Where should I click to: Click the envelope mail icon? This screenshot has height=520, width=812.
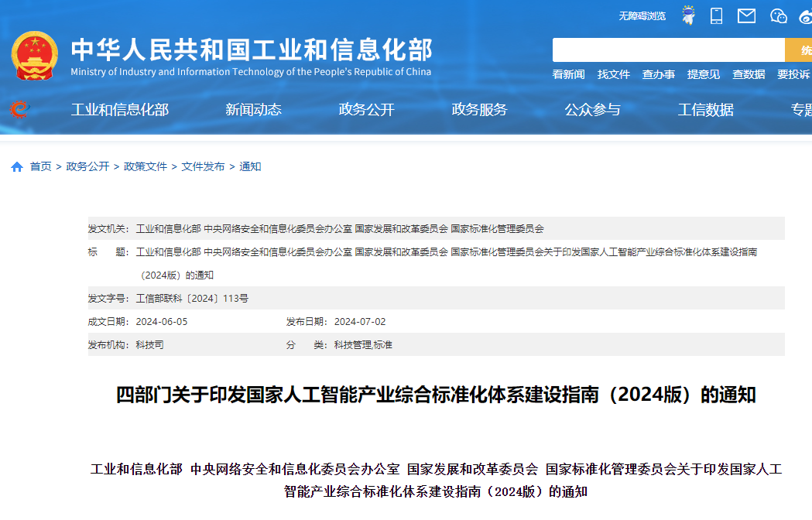tap(746, 15)
